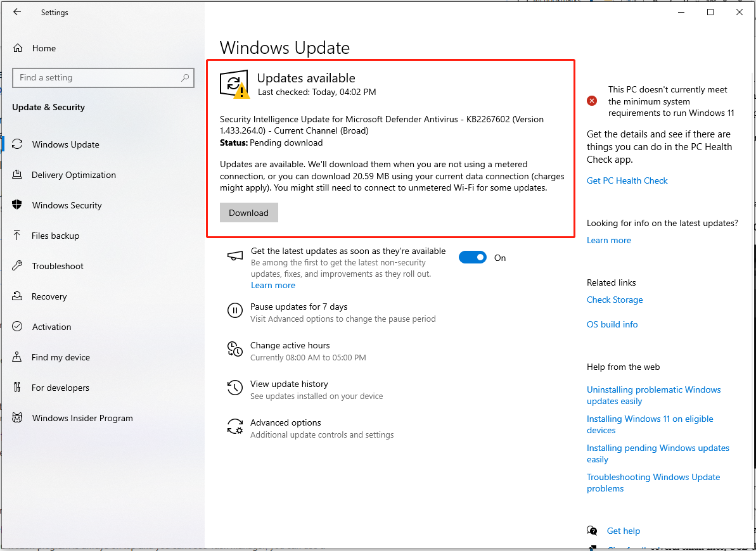Click the Windows Insider Program icon

pos(18,418)
